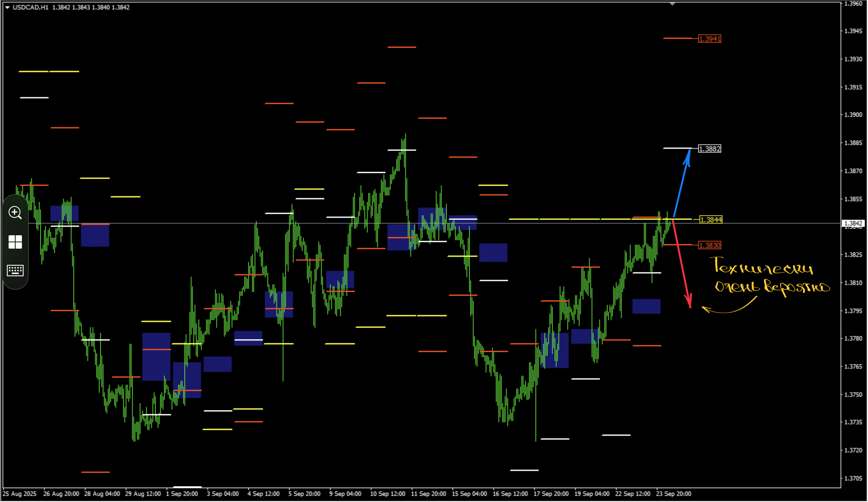Click the 1.3705 price scale label
This screenshot has width=868, height=502.
tap(853, 478)
